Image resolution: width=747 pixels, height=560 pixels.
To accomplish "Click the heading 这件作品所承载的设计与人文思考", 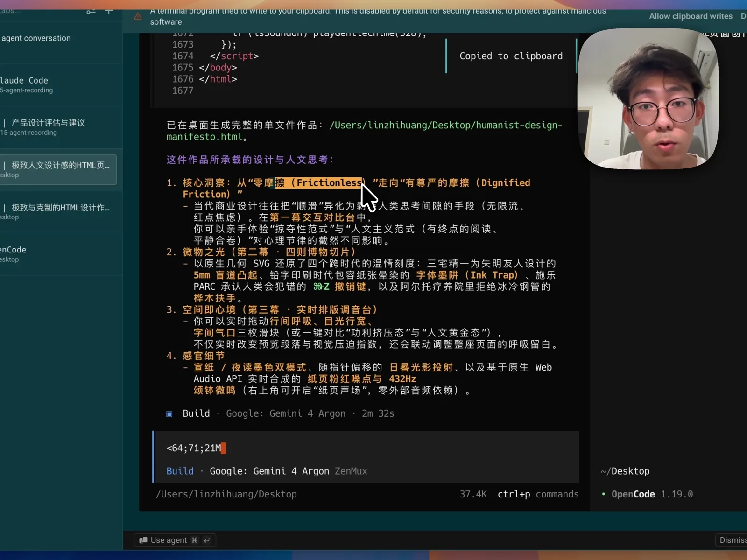I will pos(250,160).
